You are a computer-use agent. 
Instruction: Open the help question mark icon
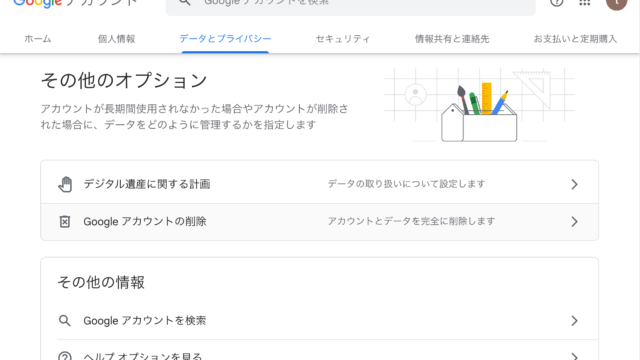pos(557,2)
